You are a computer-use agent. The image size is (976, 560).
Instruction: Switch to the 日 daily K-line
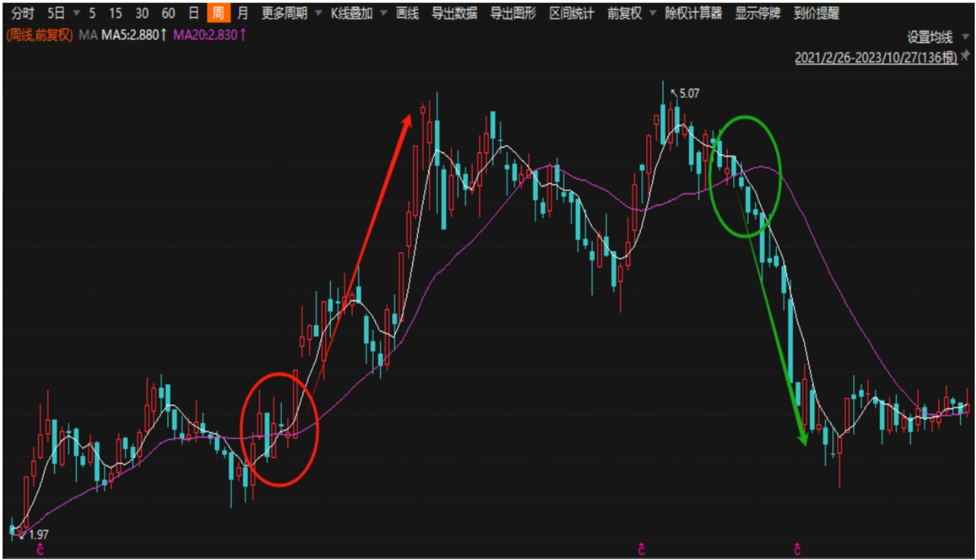(x=193, y=13)
